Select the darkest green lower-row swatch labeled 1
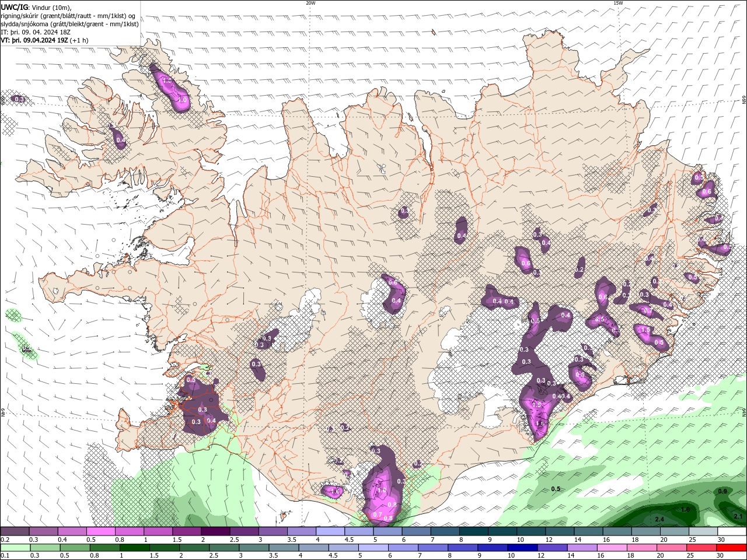747x560 pixels. [134, 547]
